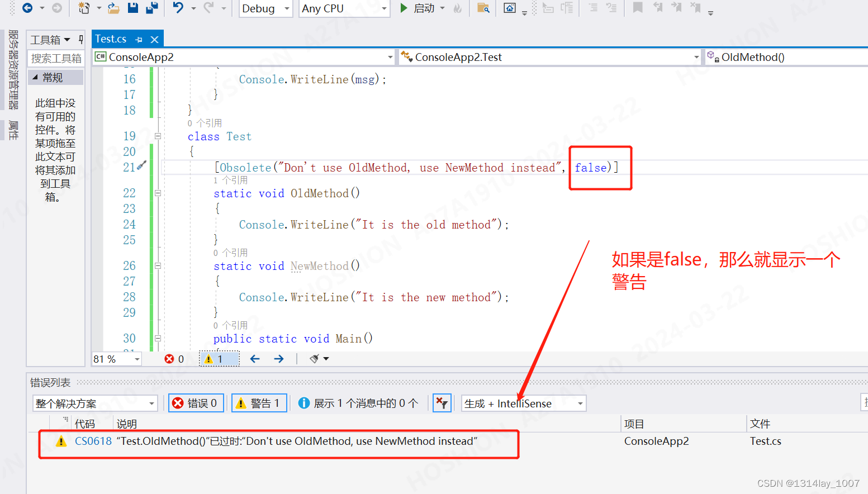Open the OldMethod() member navigation dropdown
Image resolution: width=868 pixels, height=494 pixels.
(x=787, y=57)
